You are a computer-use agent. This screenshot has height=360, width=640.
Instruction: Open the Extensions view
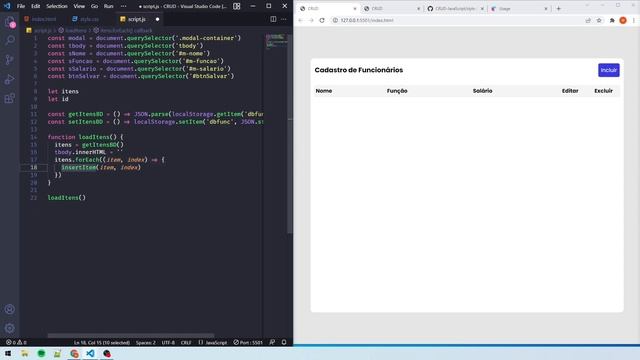(9, 98)
